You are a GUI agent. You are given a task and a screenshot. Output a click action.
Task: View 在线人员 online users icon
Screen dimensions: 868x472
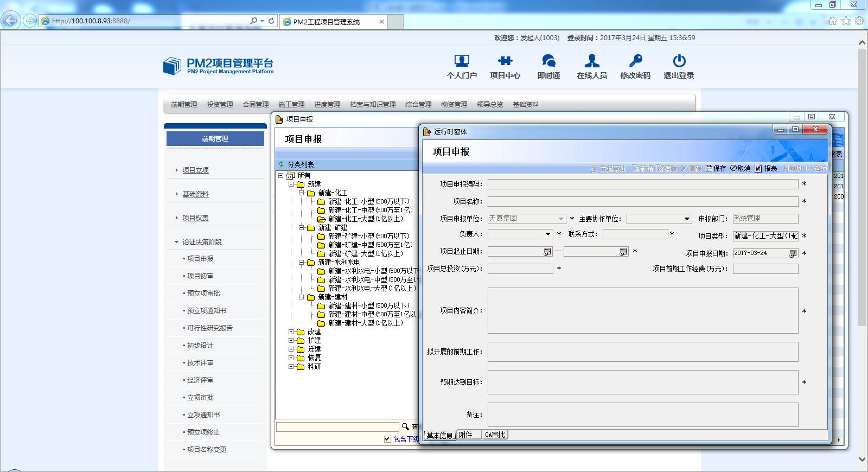(x=591, y=61)
